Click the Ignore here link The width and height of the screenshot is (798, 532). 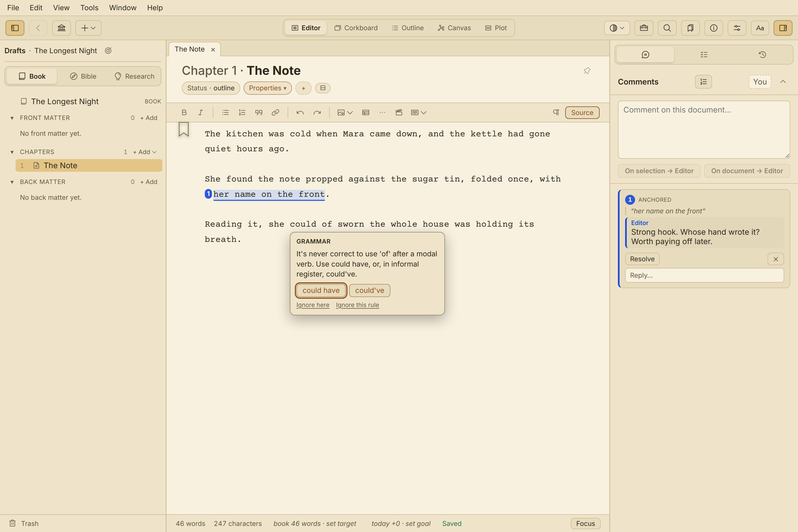point(313,305)
